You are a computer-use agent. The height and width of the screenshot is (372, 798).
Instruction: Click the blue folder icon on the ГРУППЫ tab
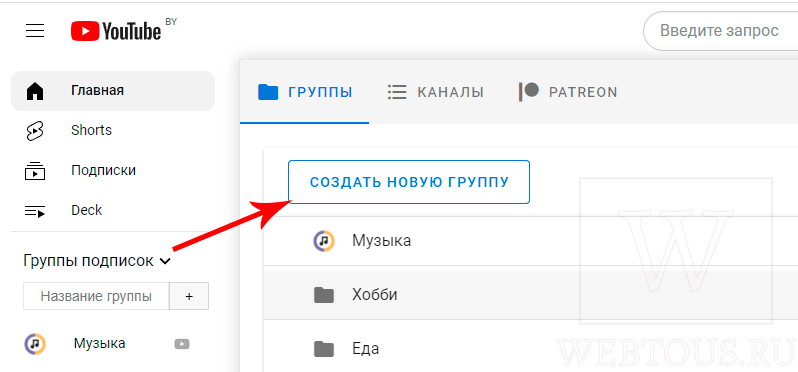(268, 92)
